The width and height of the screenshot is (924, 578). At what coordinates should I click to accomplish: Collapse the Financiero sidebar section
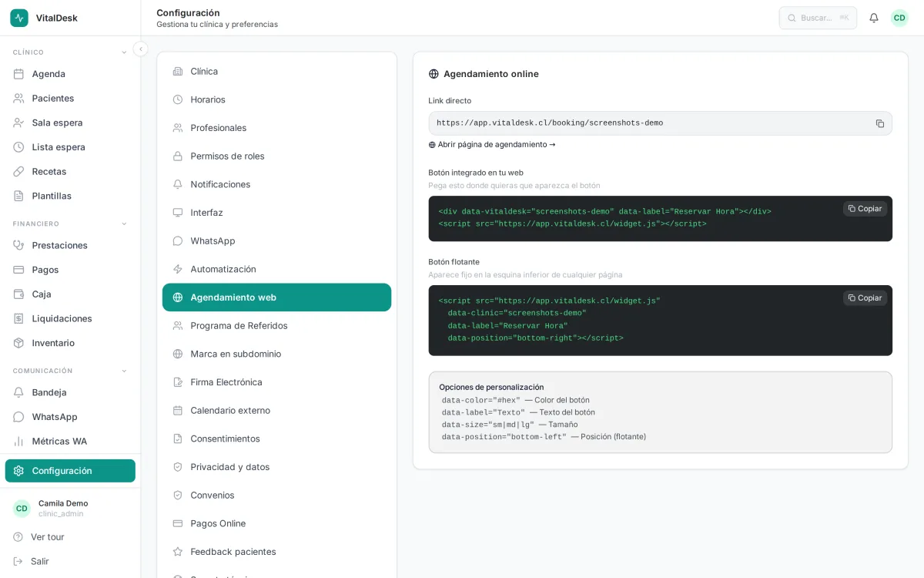click(124, 223)
